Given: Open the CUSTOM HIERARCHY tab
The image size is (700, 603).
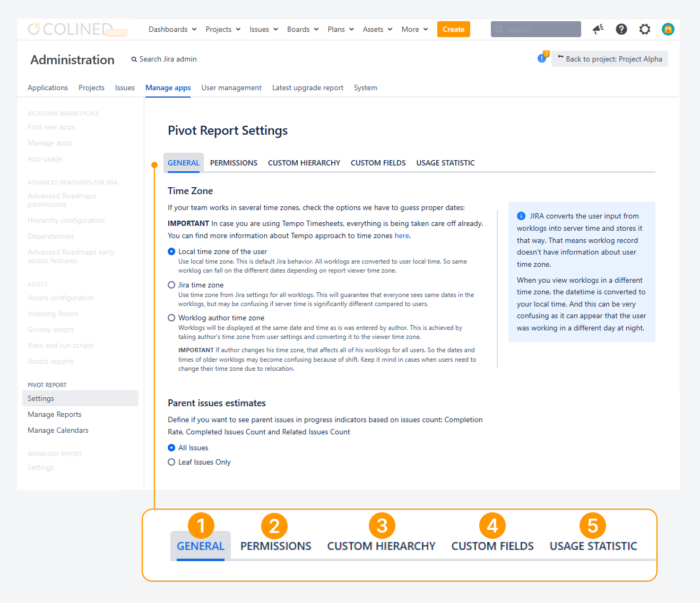Looking at the screenshot, I should (x=304, y=163).
